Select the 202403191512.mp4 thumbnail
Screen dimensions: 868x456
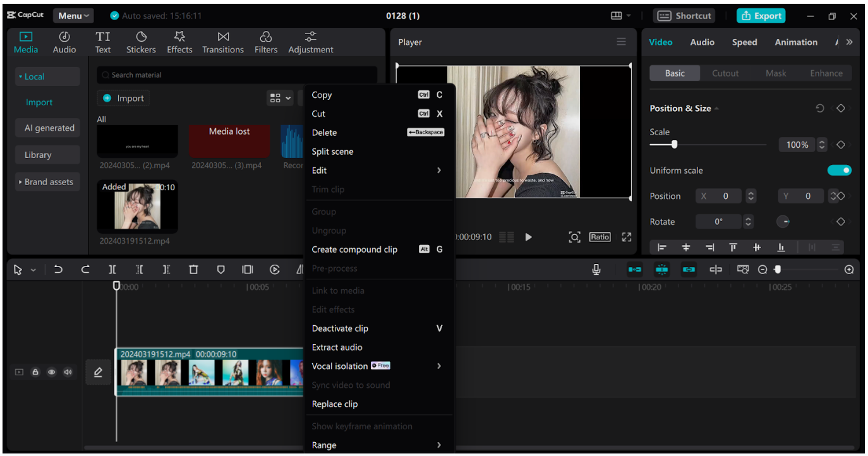pos(137,206)
